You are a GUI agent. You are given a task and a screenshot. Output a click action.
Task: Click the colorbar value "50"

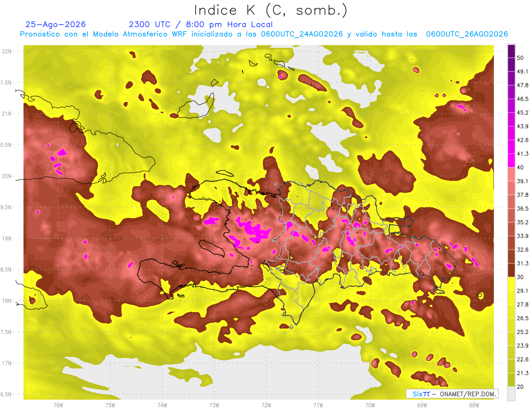pos(521,58)
